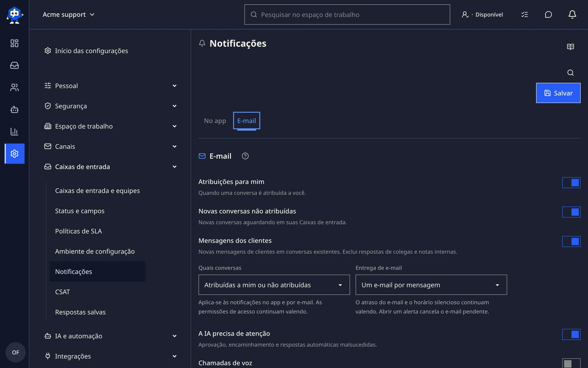Toggle Atribuições para mim email notifications
This screenshot has height=368, width=588.
click(x=571, y=182)
